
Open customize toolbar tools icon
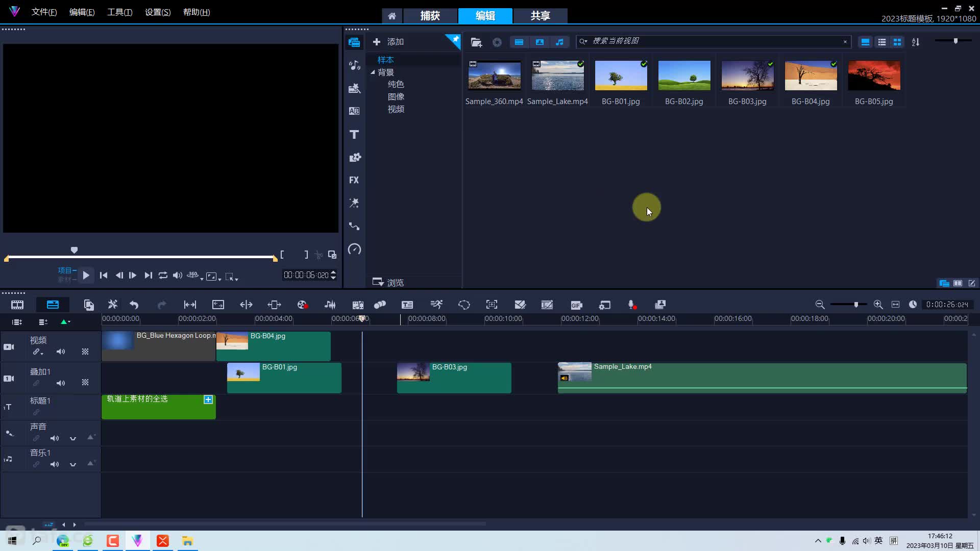click(113, 305)
